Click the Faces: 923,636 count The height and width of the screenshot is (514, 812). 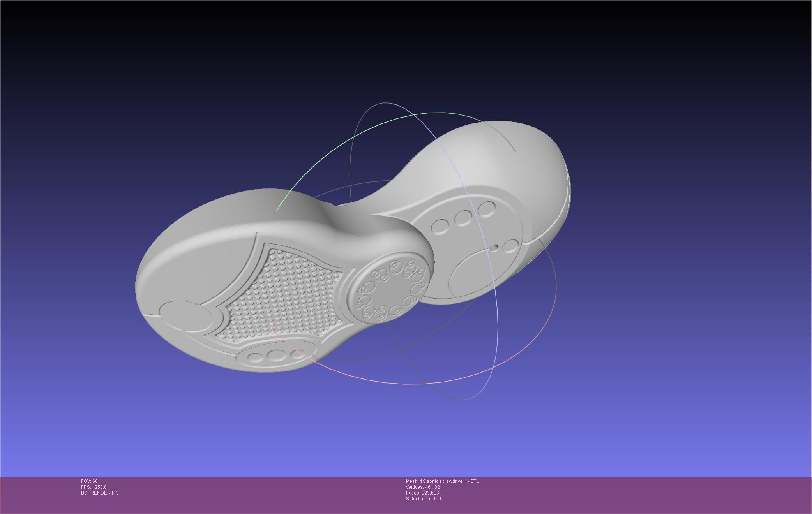click(x=422, y=493)
